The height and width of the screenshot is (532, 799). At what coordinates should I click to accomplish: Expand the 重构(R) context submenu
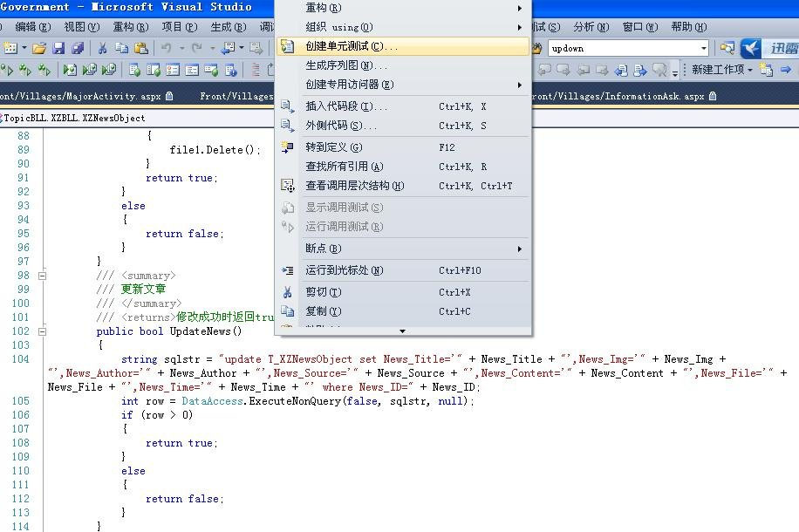(403, 8)
